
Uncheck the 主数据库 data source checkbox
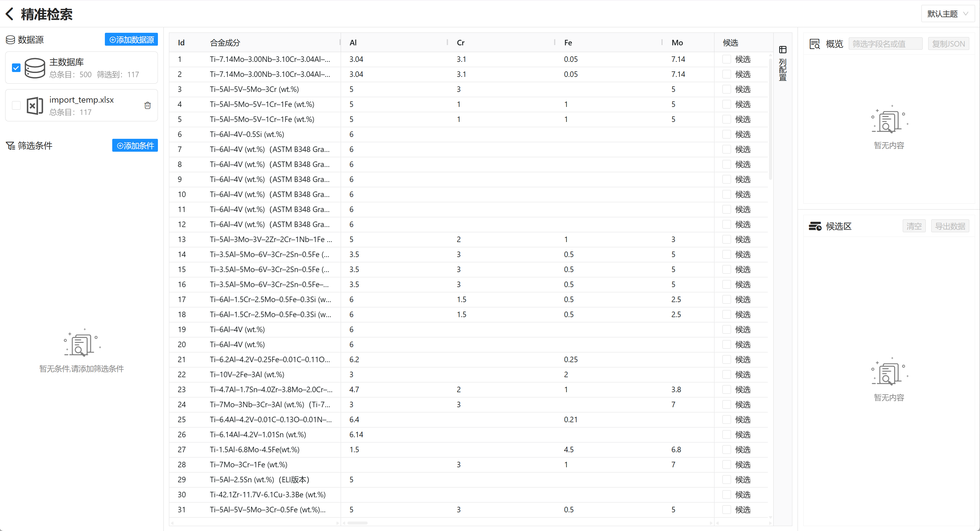coord(16,68)
